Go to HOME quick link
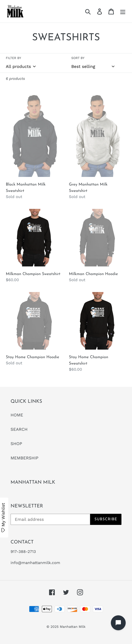132x644 pixels. tap(17, 415)
